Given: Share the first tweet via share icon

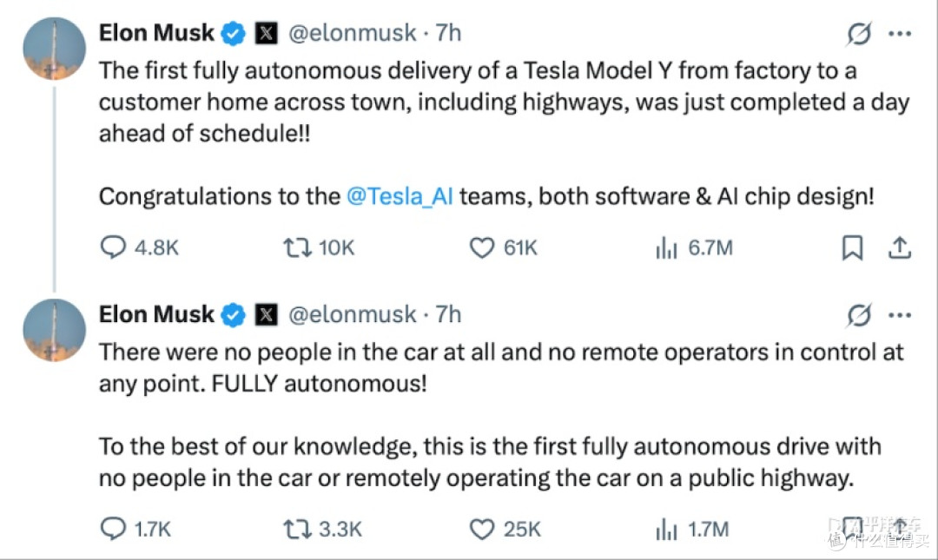Looking at the screenshot, I should (899, 247).
